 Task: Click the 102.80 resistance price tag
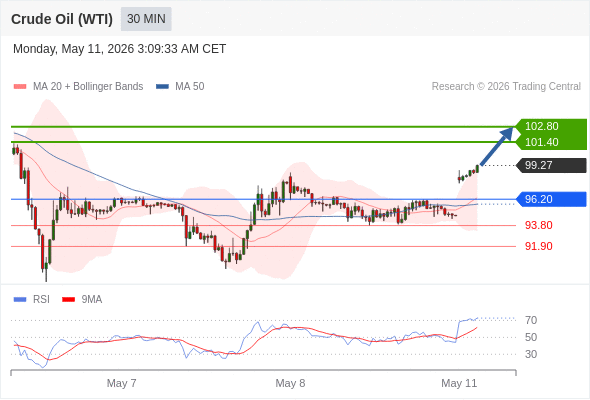pyautogui.click(x=550, y=126)
